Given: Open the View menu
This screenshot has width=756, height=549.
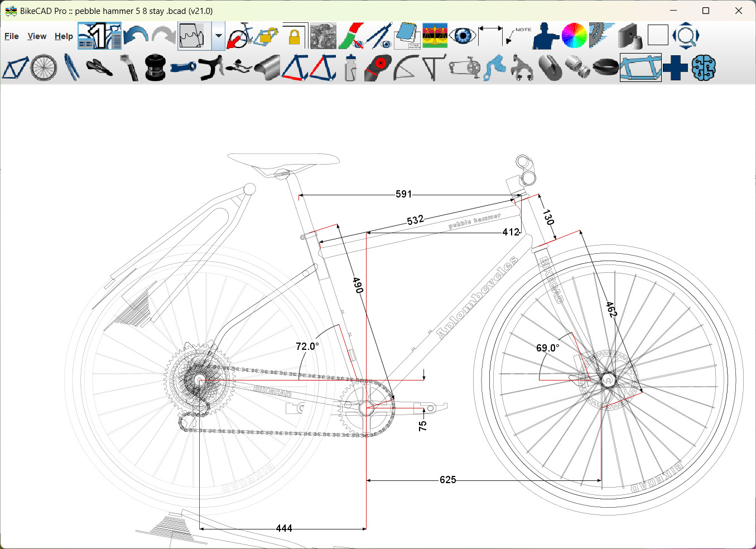Looking at the screenshot, I should click(37, 36).
